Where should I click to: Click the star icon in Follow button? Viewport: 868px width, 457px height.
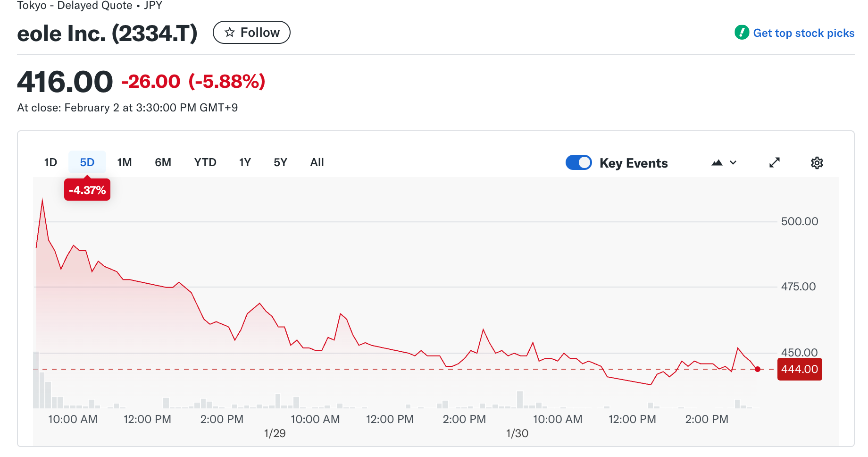[x=230, y=33]
